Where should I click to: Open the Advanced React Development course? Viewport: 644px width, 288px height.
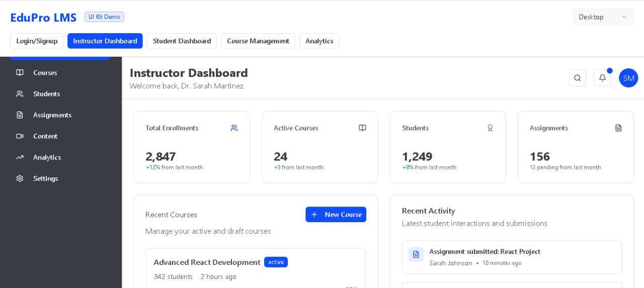[207, 262]
